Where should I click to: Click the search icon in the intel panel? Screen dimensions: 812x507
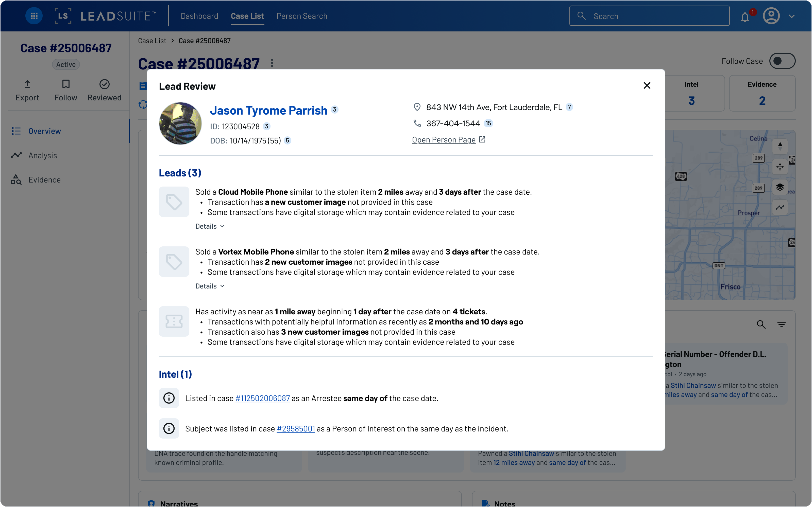761,324
